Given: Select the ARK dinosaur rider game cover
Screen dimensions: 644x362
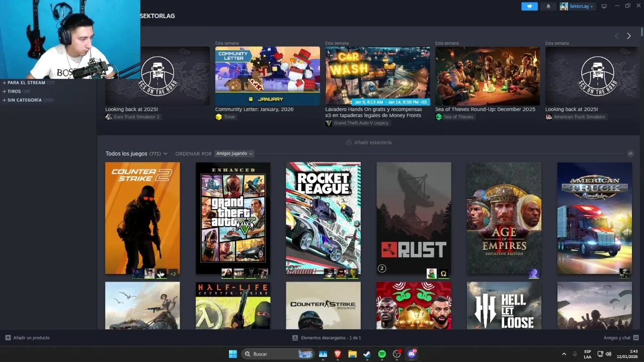Looking at the screenshot, I should pyautogui.click(x=142, y=306).
